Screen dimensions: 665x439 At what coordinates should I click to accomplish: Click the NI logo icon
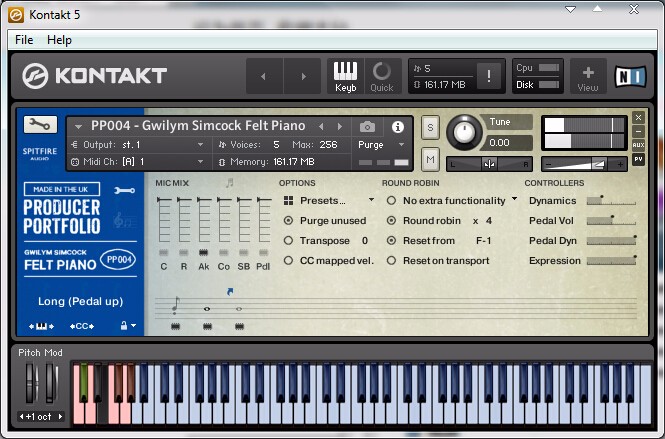[631, 76]
